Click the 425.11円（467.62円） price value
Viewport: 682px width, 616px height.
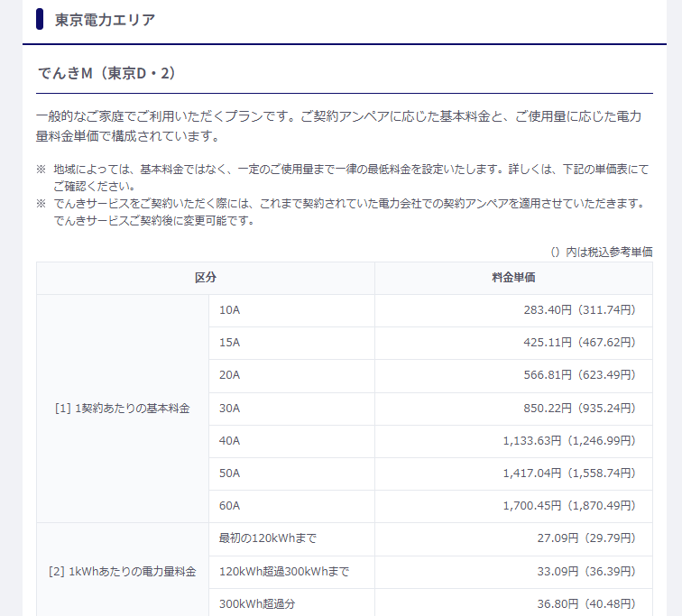pos(579,343)
